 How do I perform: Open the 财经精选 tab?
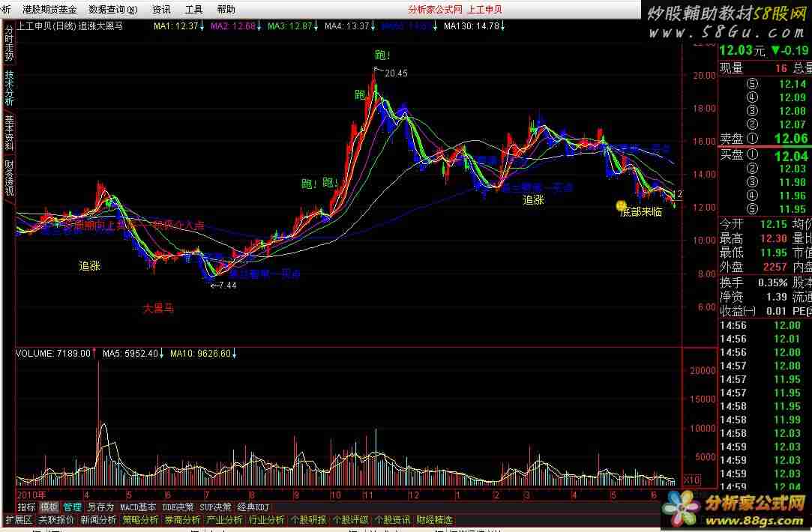click(434, 519)
